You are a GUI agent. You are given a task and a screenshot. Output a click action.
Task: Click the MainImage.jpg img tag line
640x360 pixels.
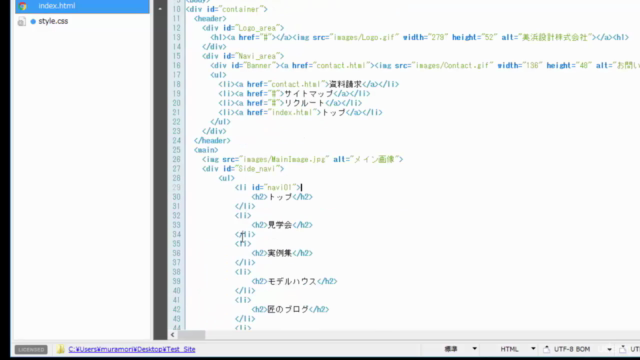pyautogui.click(x=302, y=159)
